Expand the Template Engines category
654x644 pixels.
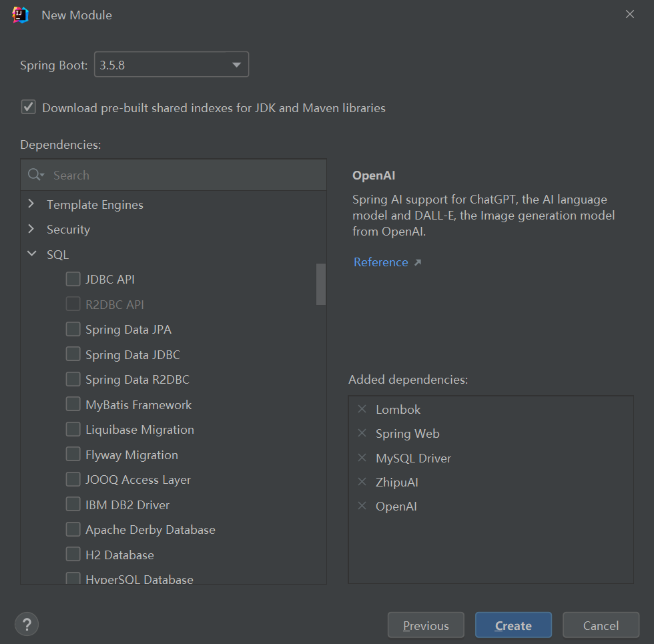tap(31, 204)
